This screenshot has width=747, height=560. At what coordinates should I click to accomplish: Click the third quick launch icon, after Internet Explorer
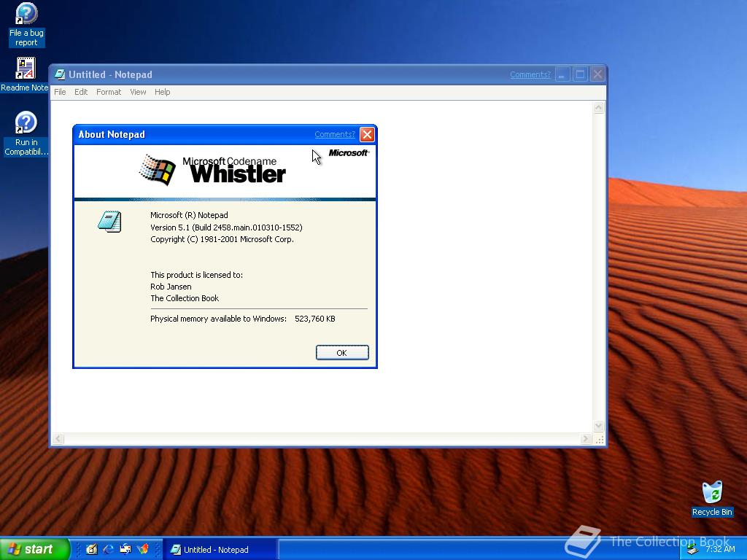click(x=125, y=549)
